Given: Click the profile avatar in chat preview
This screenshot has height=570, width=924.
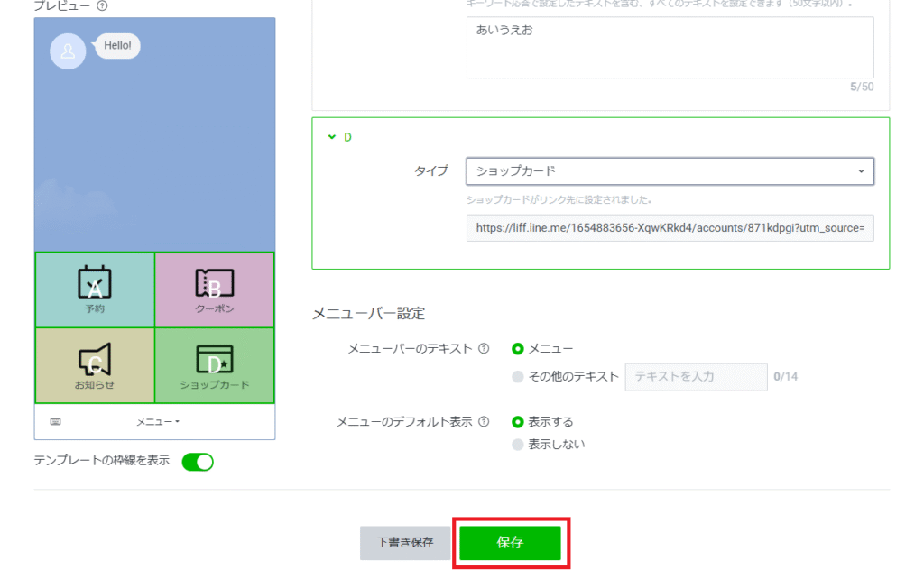Looking at the screenshot, I should pos(68,51).
